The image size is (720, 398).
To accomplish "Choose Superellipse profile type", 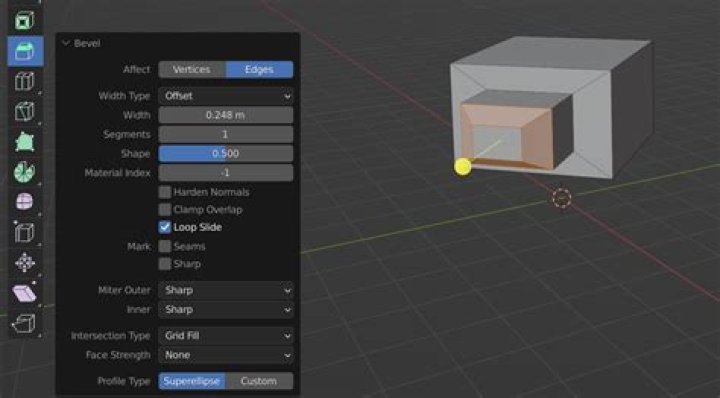I will click(x=192, y=381).
